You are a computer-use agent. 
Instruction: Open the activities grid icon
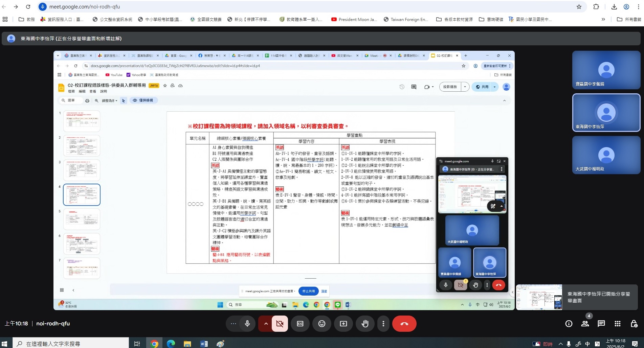click(618, 324)
